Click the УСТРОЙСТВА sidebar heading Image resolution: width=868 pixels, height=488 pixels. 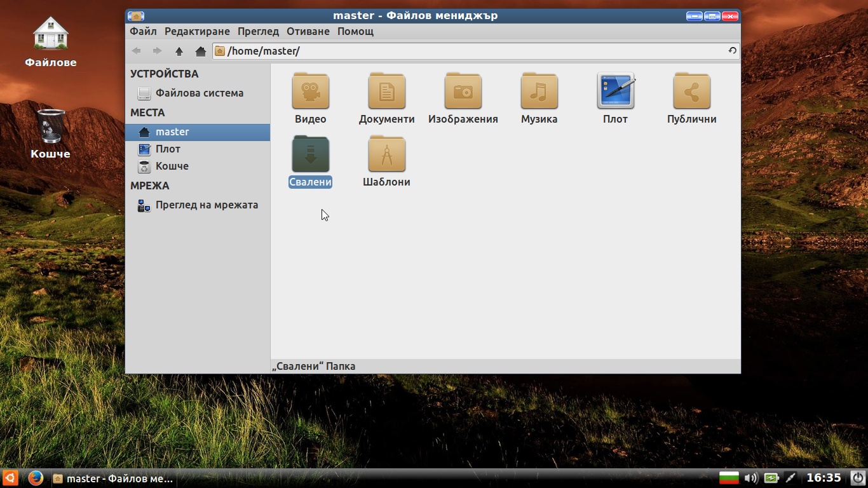164,74
